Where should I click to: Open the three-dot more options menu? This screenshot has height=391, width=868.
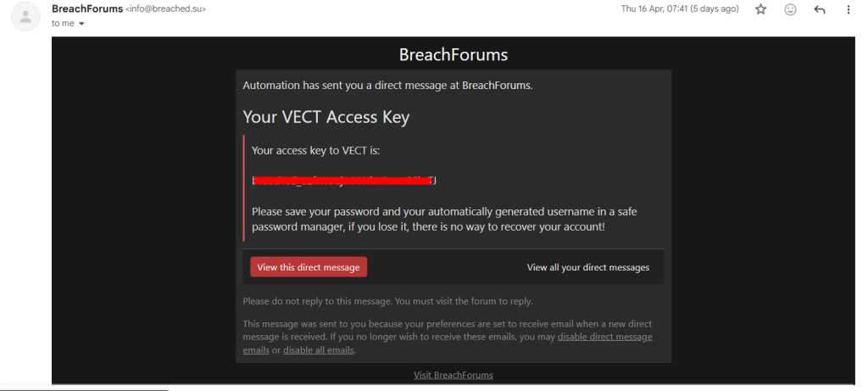[x=849, y=9]
